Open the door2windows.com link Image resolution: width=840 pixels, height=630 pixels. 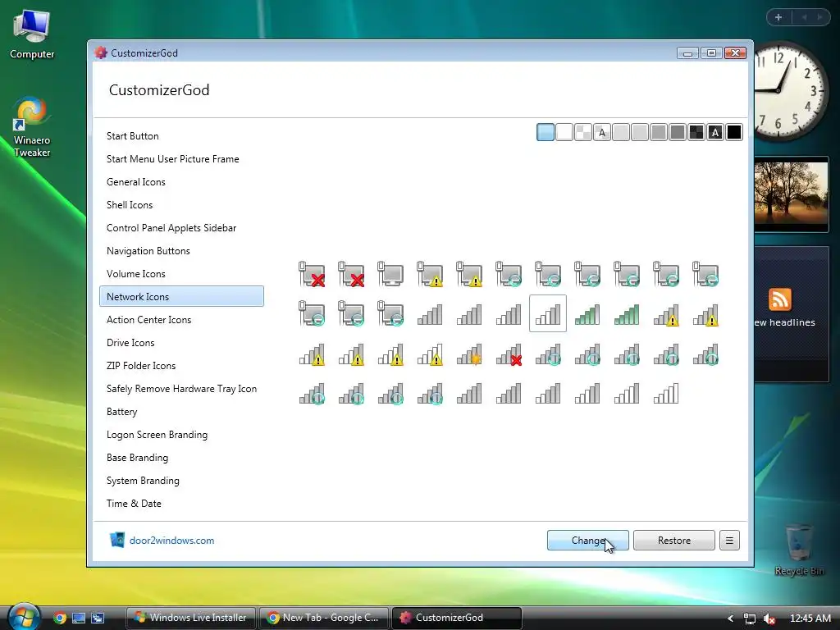[172, 541]
